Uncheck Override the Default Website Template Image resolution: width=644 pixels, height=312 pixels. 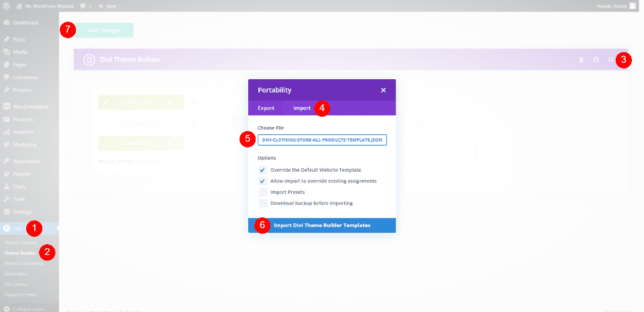(x=263, y=170)
